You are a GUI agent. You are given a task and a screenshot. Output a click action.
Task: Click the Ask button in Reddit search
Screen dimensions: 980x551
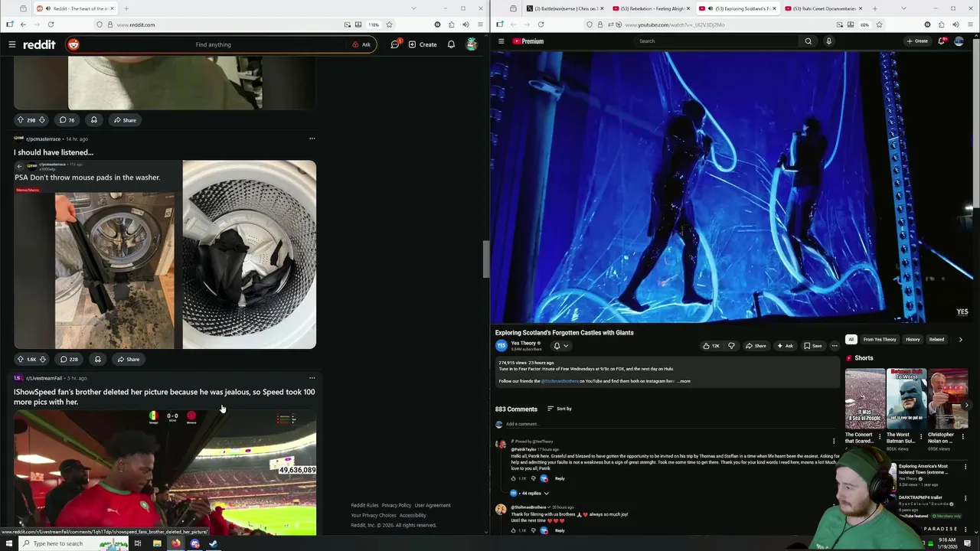pyautogui.click(x=361, y=44)
